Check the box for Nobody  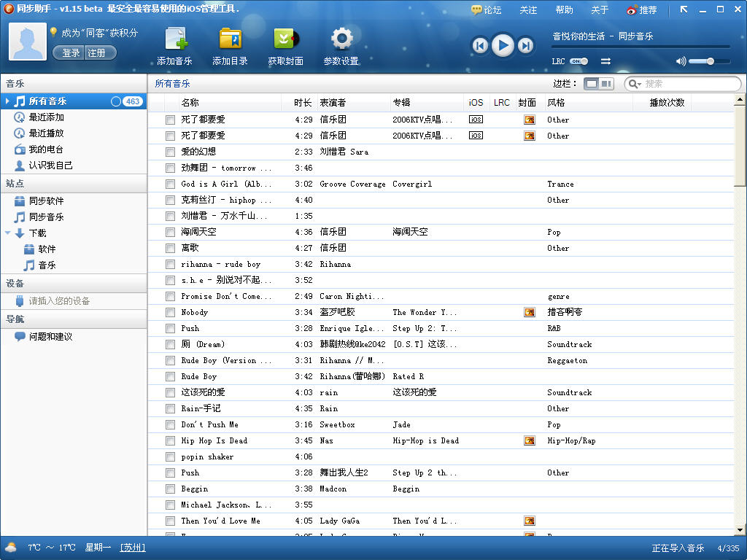[x=170, y=312]
